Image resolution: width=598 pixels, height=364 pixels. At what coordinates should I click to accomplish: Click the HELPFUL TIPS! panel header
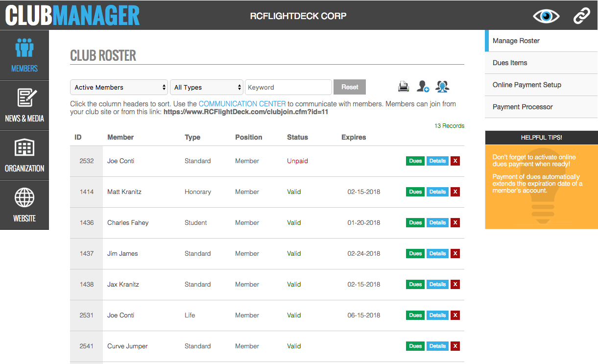(541, 138)
